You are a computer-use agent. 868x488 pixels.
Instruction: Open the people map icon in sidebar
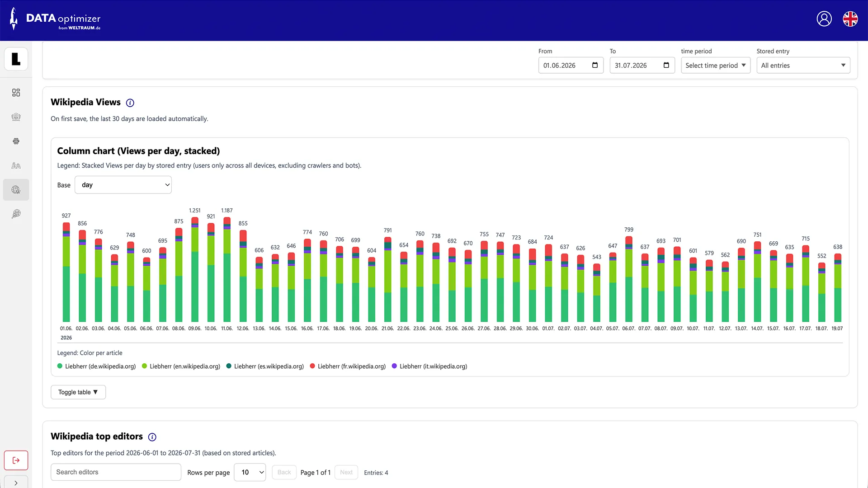coord(16,166)
